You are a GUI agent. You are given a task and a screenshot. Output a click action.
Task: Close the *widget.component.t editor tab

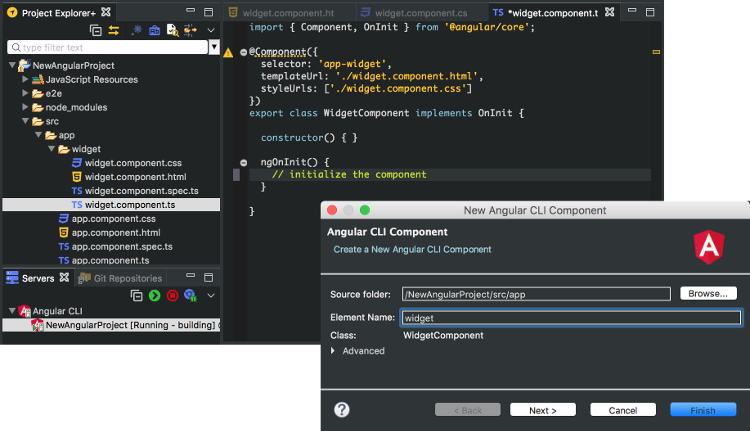pyautogui.click(x=609, y=12)
